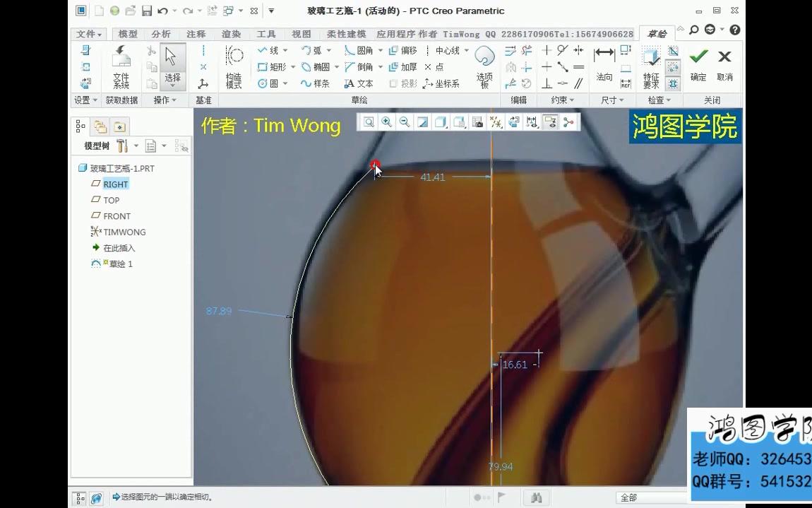Image resolution: width=812 pixels, height=508 pixels.
Task: Select the Offset tool (偏移)
Action: pos(402,50)
